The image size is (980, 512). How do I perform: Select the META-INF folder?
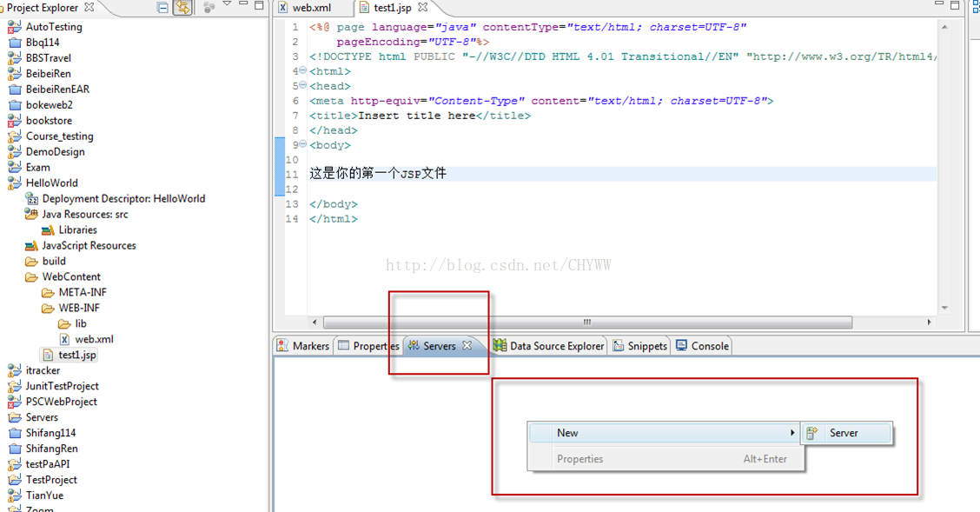[83, 293]
